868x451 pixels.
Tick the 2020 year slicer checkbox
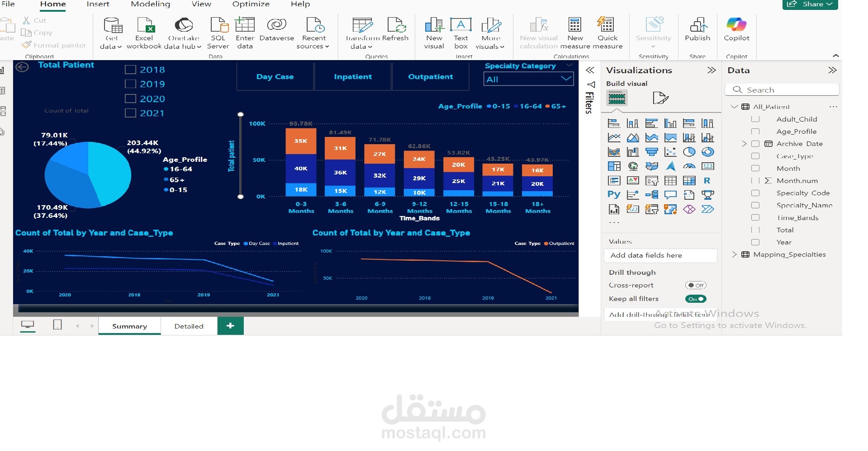130,99
